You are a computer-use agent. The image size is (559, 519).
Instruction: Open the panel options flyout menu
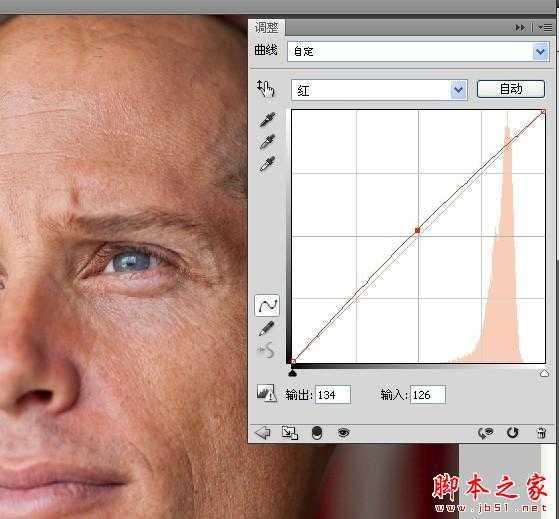point(545,27)
